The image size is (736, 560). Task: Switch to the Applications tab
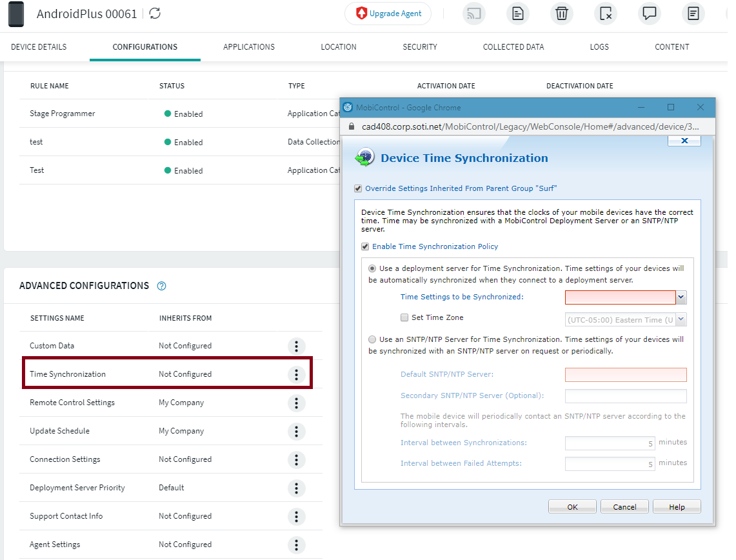click(x=249, y=47)
